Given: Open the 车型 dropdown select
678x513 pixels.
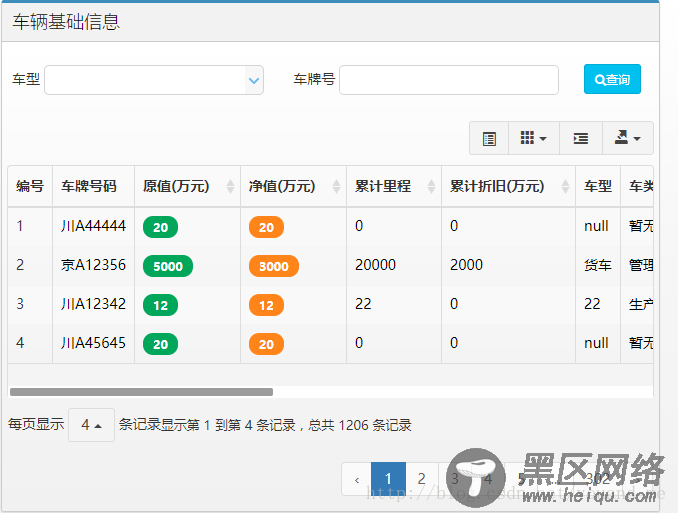Looking at the screenshot, I should pos(154,80).
